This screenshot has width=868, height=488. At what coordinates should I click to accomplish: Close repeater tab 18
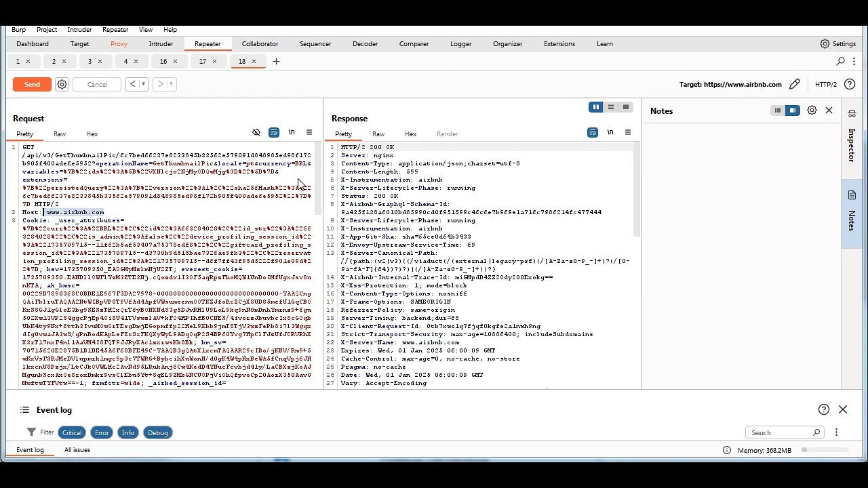[x=254, y=61]
